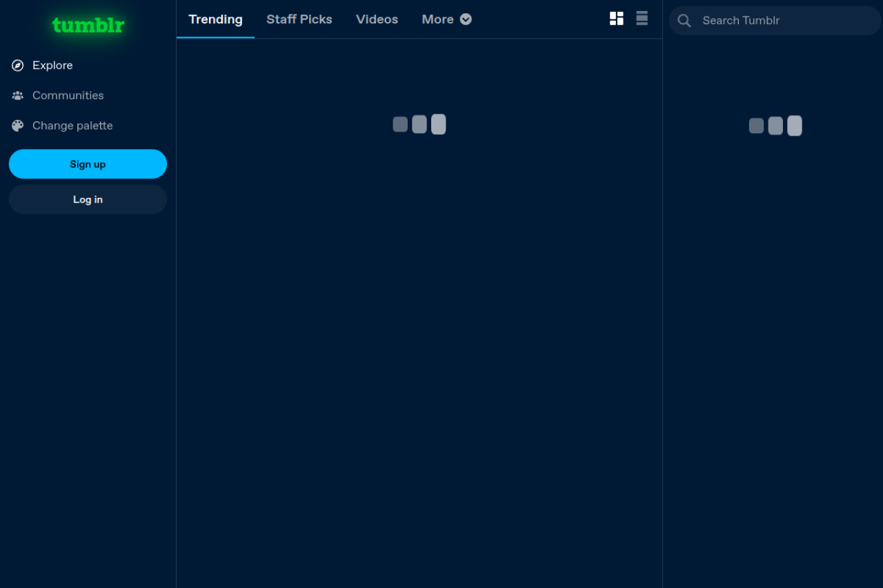This screenshot has width=883, height=588.
Task: Open the Videos tab
Action: click(x=377, y=19)
